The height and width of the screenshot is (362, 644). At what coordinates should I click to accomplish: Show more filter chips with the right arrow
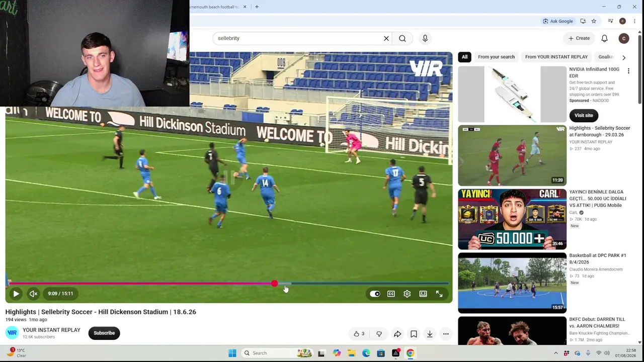coord(624,57)
